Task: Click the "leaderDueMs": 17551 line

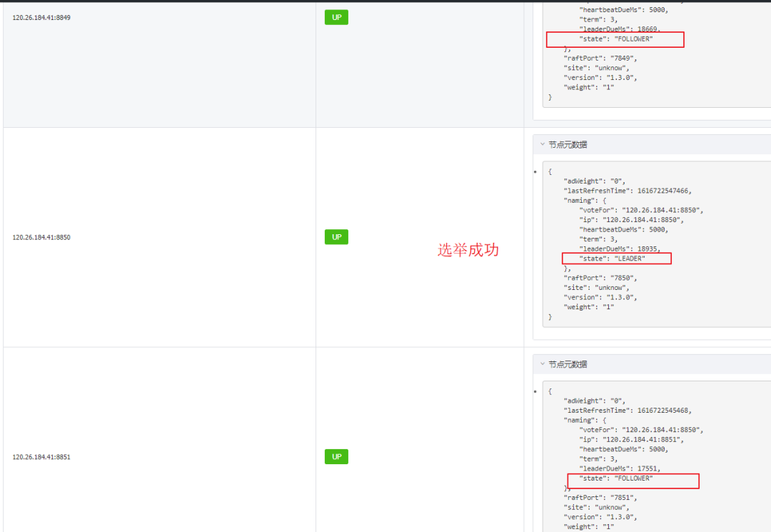Action: coord(620,468)
